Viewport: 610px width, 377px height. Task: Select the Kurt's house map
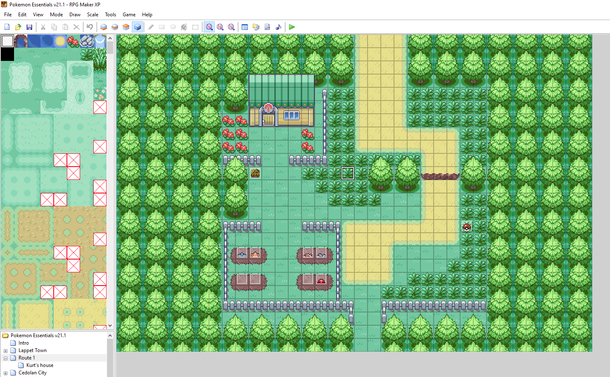pos(39,365)
